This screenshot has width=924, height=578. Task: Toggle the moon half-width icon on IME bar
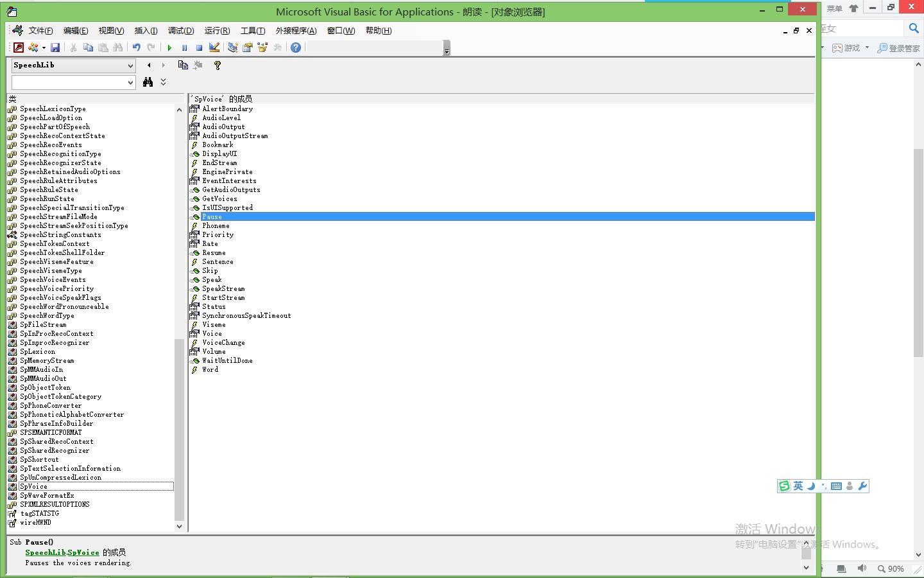pyautogui.click(x=811, y=486)
